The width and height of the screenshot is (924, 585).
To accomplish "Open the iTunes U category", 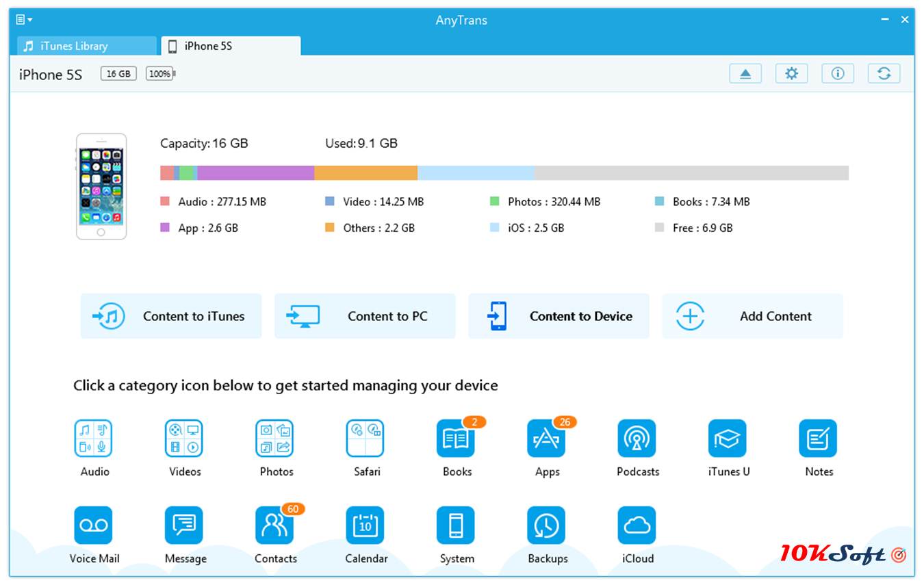I will coord(728,439).
